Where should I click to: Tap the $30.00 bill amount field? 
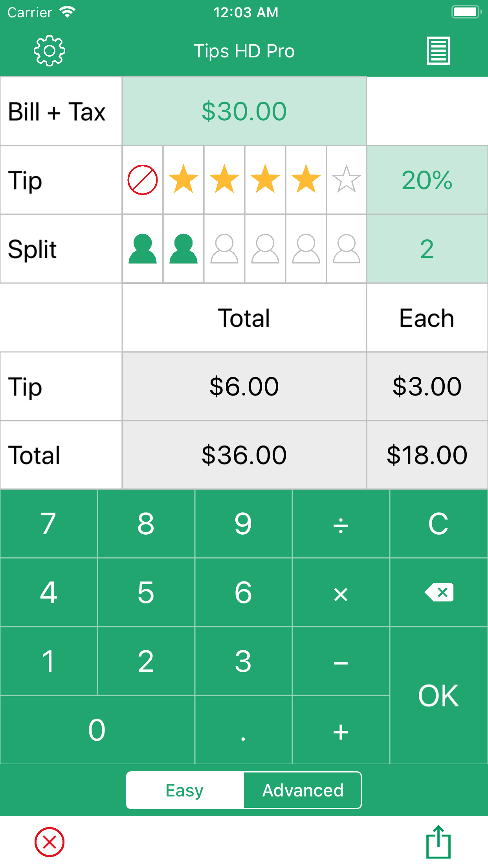[244, 111]
